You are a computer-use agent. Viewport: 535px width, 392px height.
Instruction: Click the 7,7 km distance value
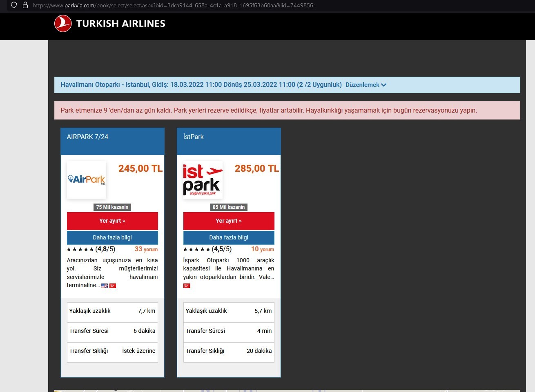pos(147,311)
